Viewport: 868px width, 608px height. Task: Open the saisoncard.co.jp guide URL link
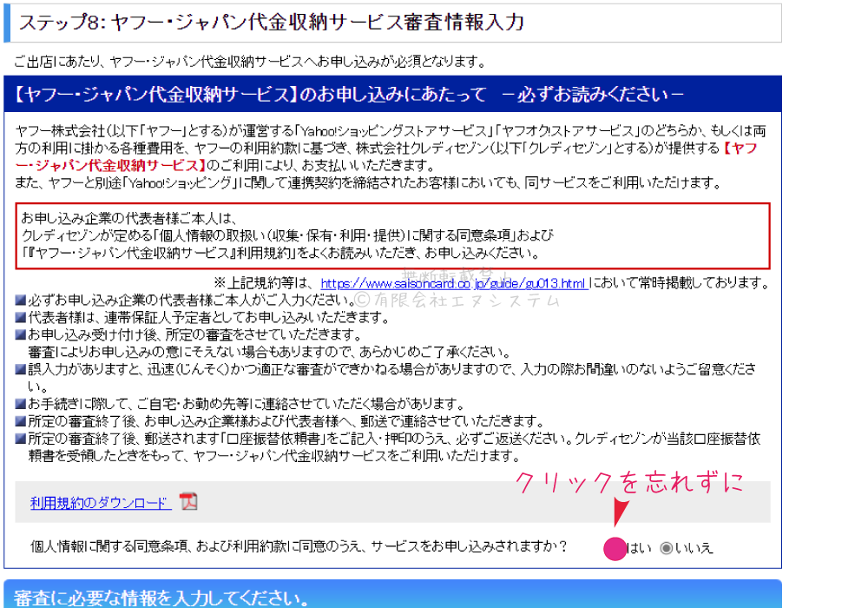click(x=453, y=283)
